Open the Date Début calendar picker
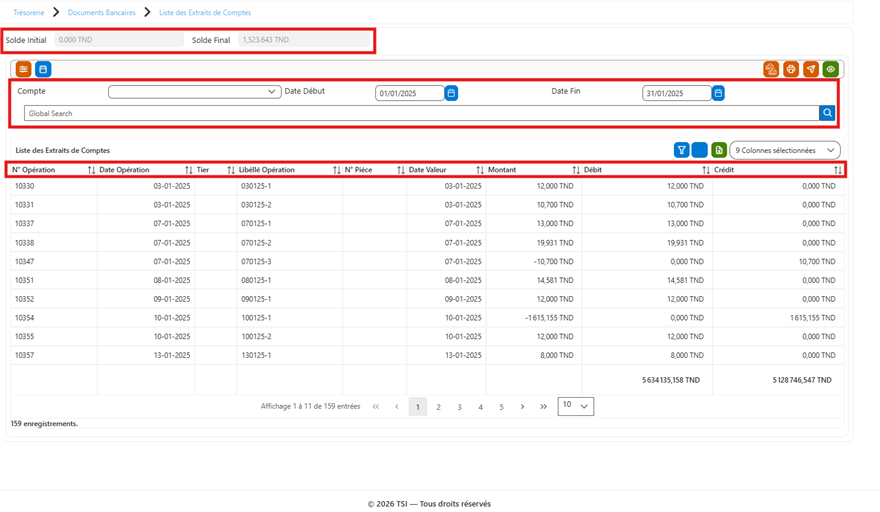Viewport: 880px width, 512px height. [x=451, y=93]
